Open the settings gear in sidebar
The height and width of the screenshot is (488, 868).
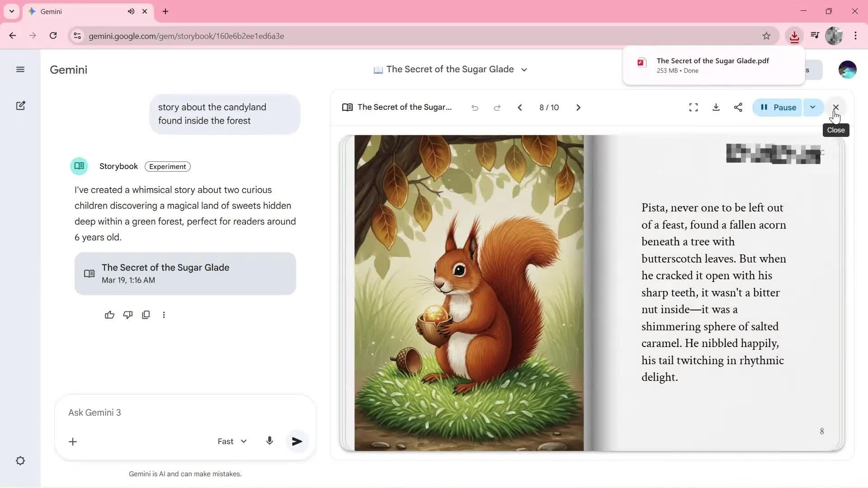pyautogui.click(x=20, y=461)
